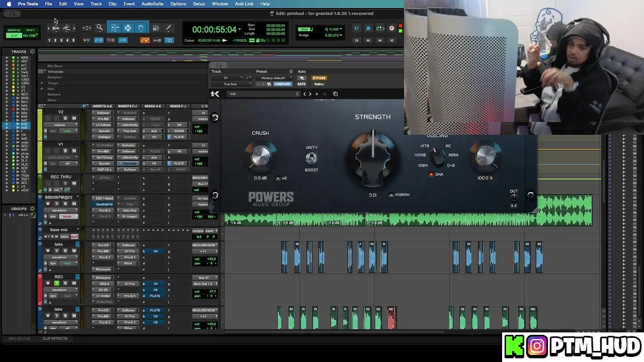Flip the Unity/Boost toggle switch

[311, 158]
